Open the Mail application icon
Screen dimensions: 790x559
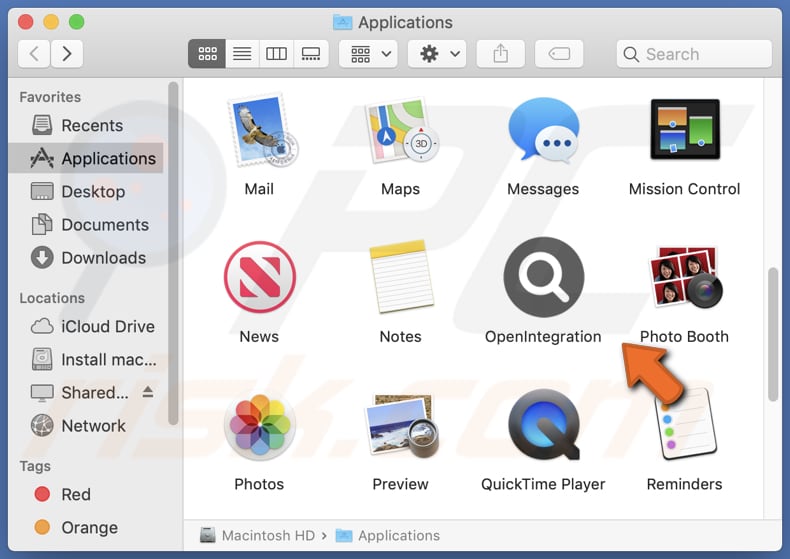262,130
